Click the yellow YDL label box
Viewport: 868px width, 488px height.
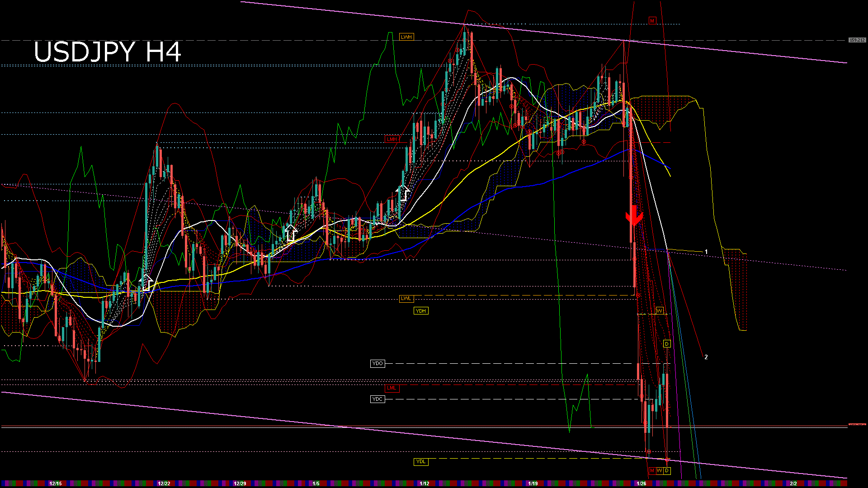421,461
